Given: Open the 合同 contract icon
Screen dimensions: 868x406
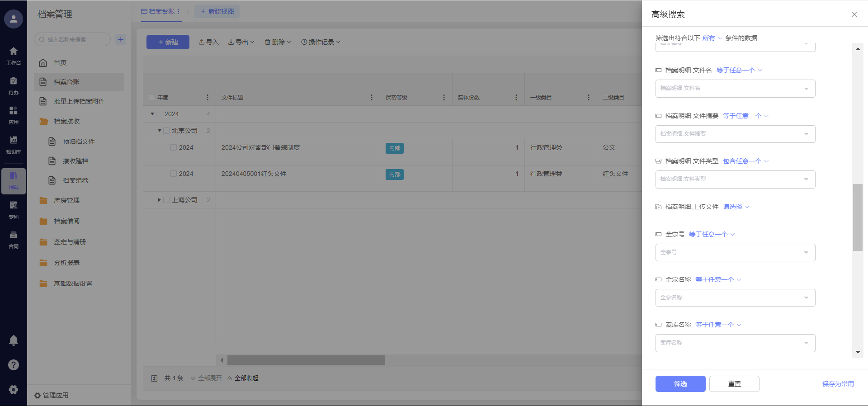Looking at the screenshot, I should click(x=14, y=240).
